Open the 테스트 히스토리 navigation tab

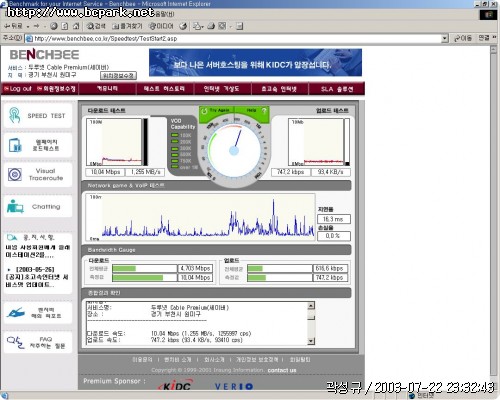pyautogui.click(x=164, y=89)
